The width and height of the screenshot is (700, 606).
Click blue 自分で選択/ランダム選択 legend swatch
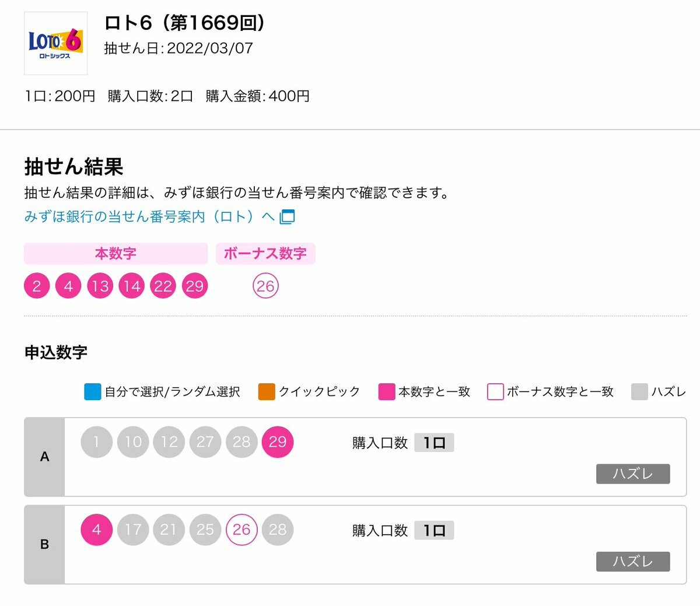[x=93, y=391]
